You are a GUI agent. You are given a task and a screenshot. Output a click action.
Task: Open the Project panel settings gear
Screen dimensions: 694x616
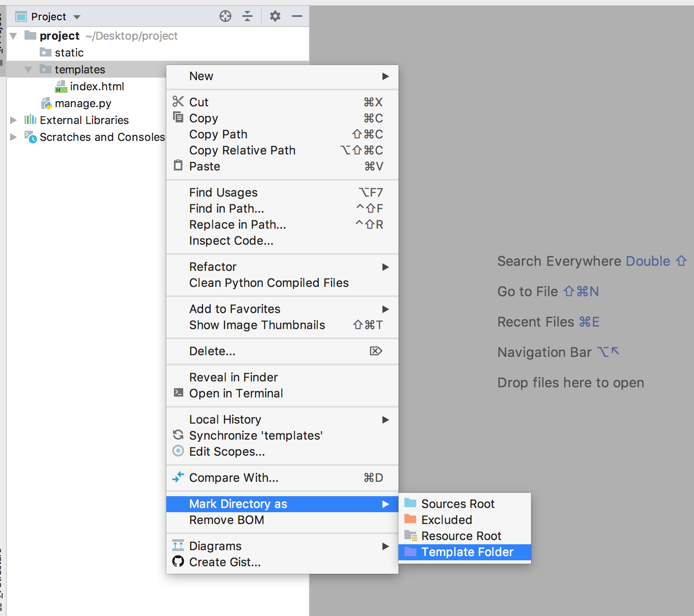(x=275, y=16)
